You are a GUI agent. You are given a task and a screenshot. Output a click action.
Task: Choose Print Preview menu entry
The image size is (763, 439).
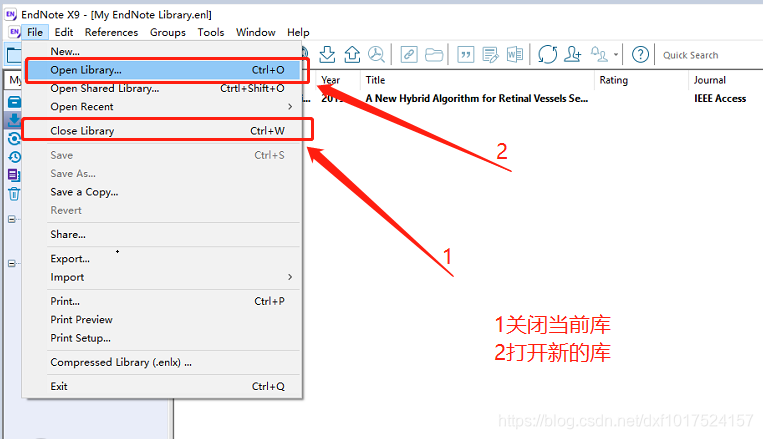[162, 320]
